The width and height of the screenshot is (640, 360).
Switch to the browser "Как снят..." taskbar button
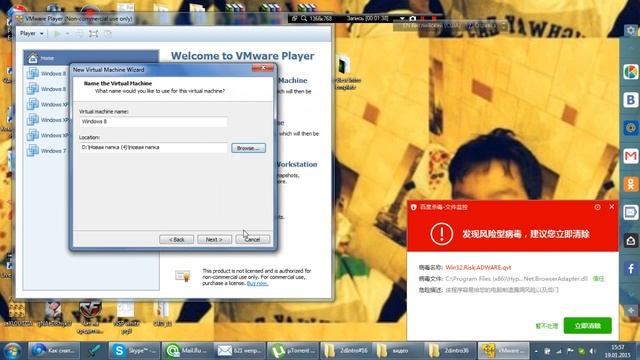(x=53, y=351)
